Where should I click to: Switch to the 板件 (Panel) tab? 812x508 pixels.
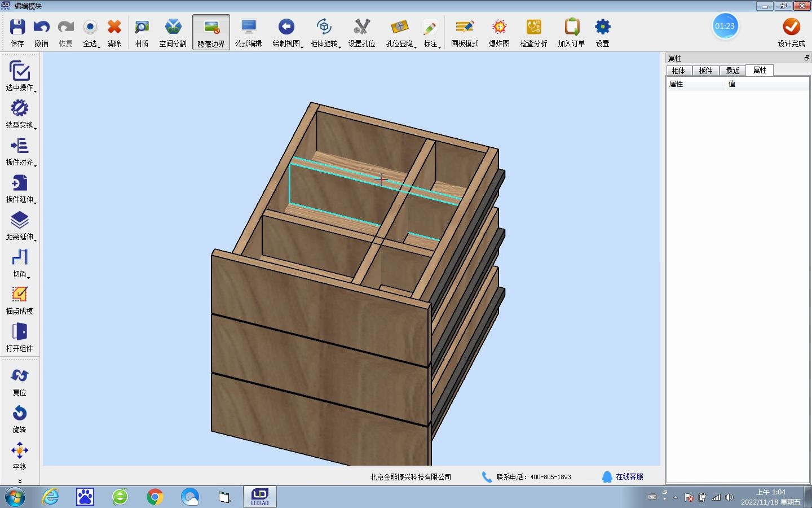click(x=705, y=71)
